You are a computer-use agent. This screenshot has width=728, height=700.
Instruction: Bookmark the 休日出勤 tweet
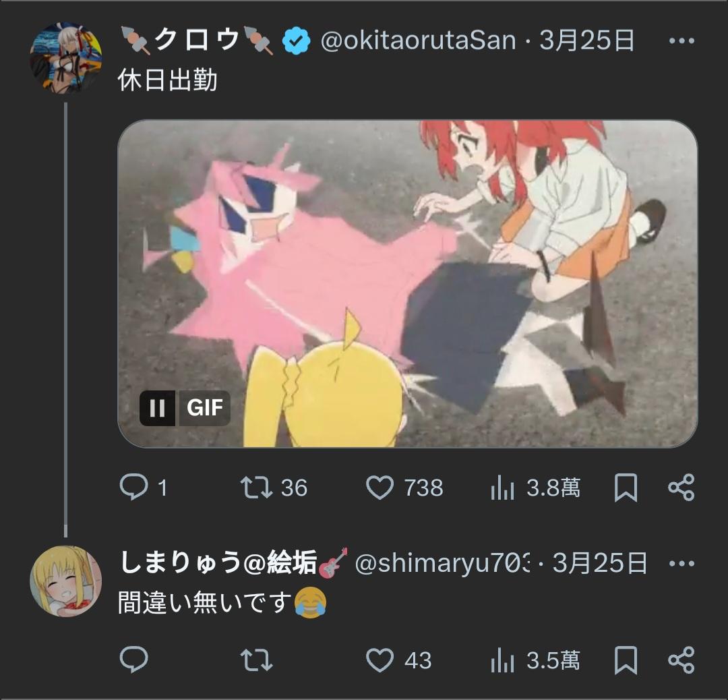[x=626, y=487]
